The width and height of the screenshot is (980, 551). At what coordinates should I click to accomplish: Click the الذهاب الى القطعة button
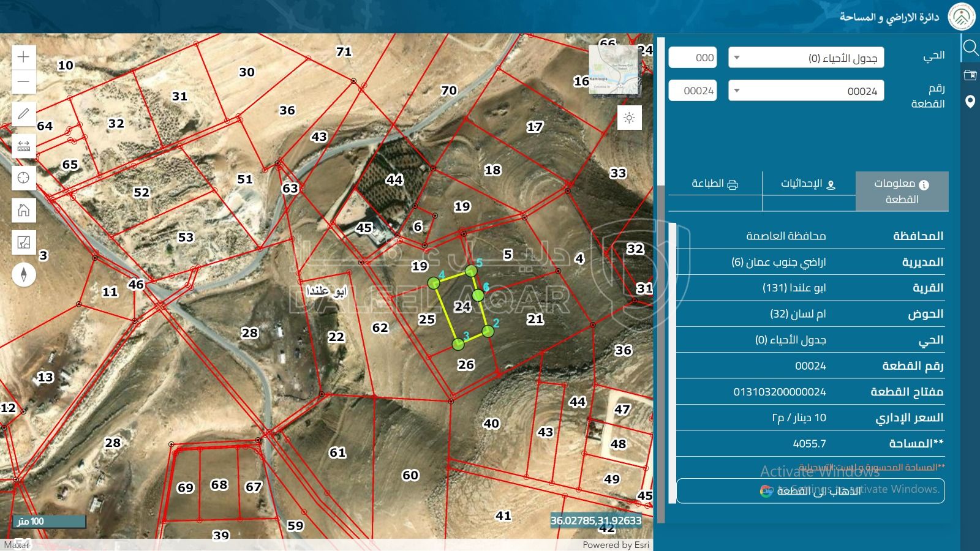click(810, 490)
